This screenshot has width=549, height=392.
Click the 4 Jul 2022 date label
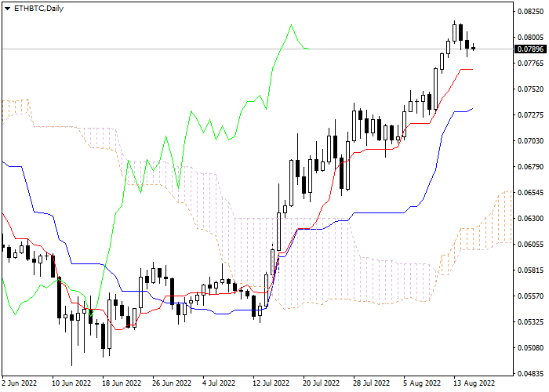point(219,383)
